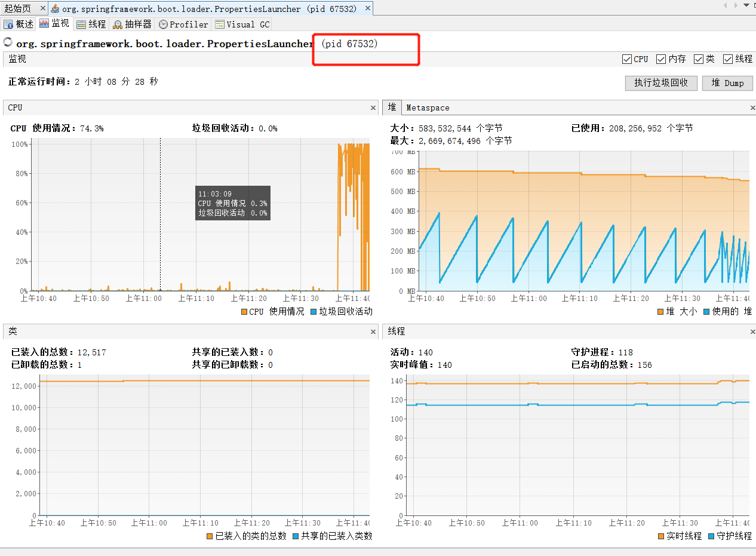Image resolution: width=756 pixels, height=556 pixels.
Task: Click the org.springframework.boot.loader.PropertiesLauncher title text
Action: pos(165,44)
